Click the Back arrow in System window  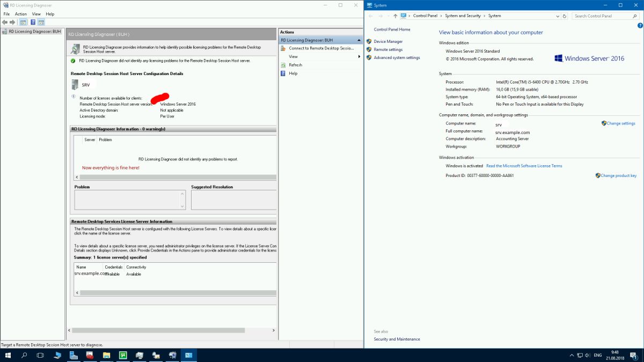(x=371, y=16)
